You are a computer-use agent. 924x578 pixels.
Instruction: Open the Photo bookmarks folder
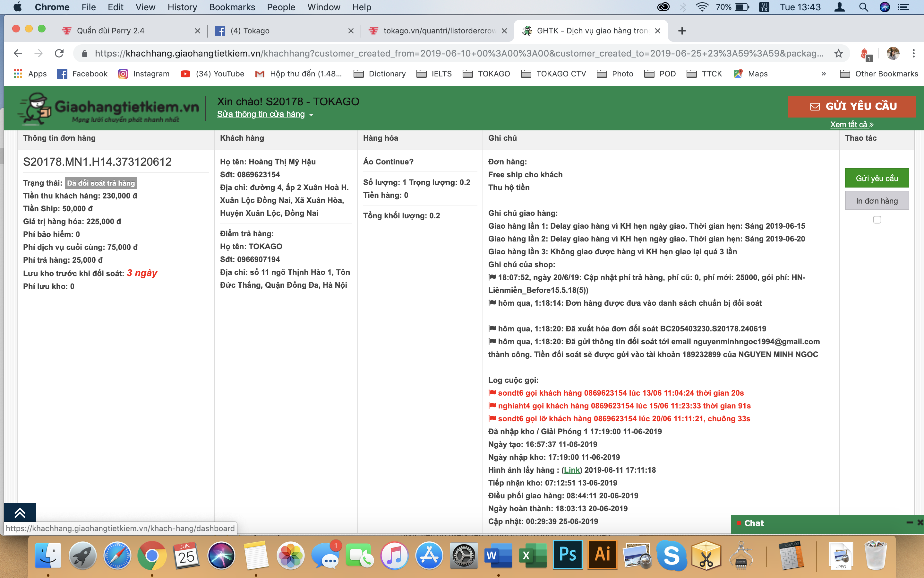[615, 74]
